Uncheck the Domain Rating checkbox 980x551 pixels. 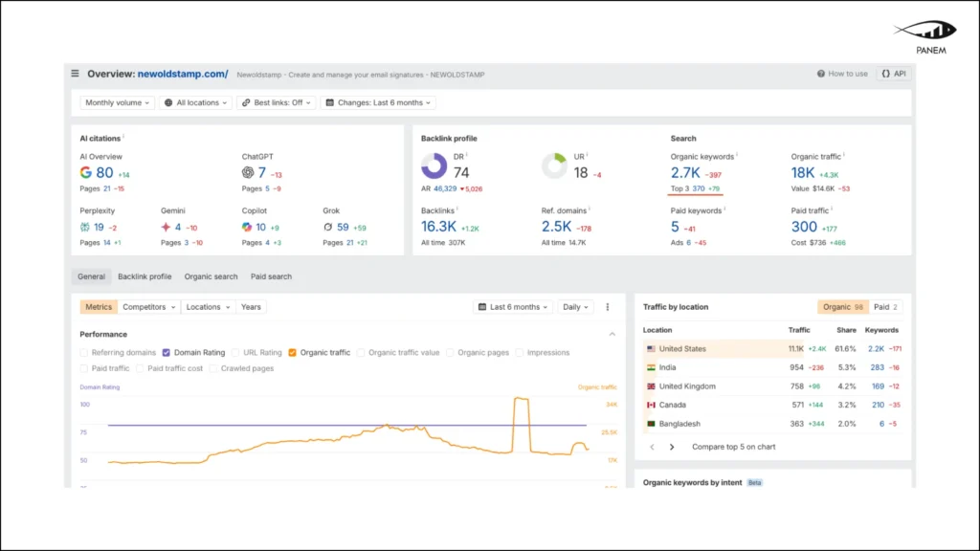pos(167,353)
